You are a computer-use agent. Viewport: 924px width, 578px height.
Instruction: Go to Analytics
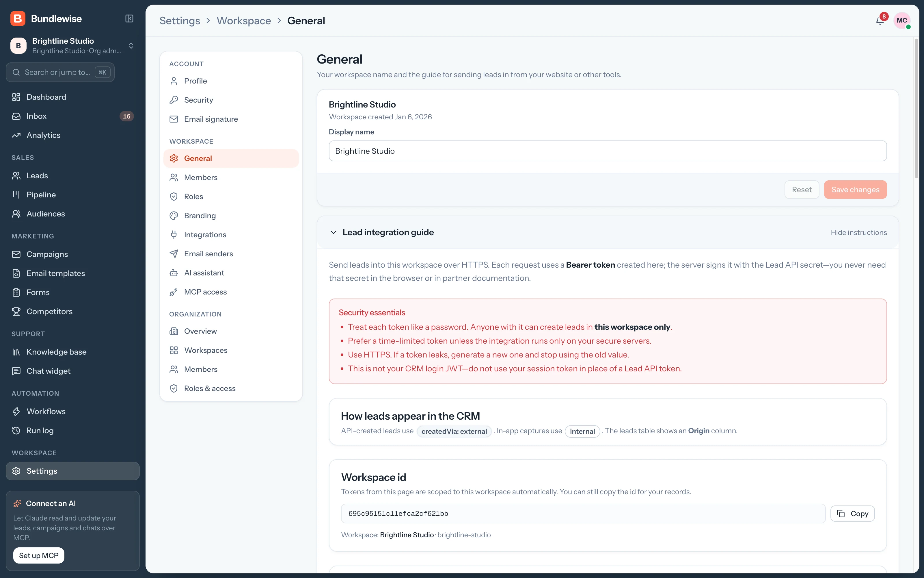72,135
